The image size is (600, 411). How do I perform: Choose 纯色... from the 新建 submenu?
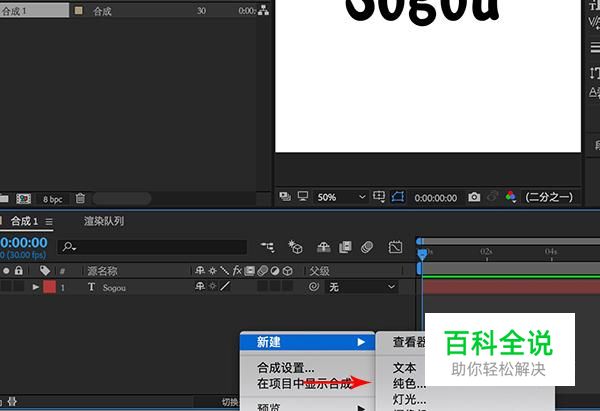409,383
